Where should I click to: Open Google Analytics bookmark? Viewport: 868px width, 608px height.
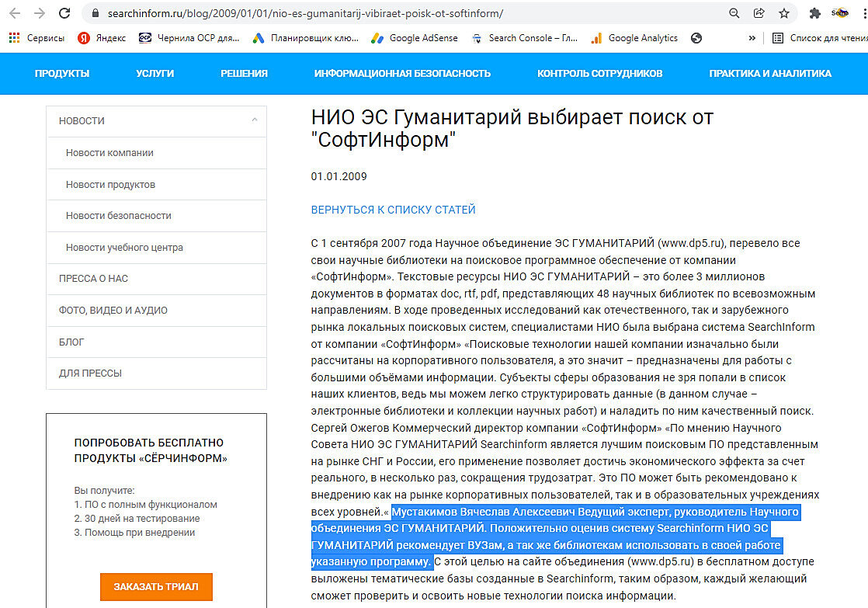click(634, 37)
